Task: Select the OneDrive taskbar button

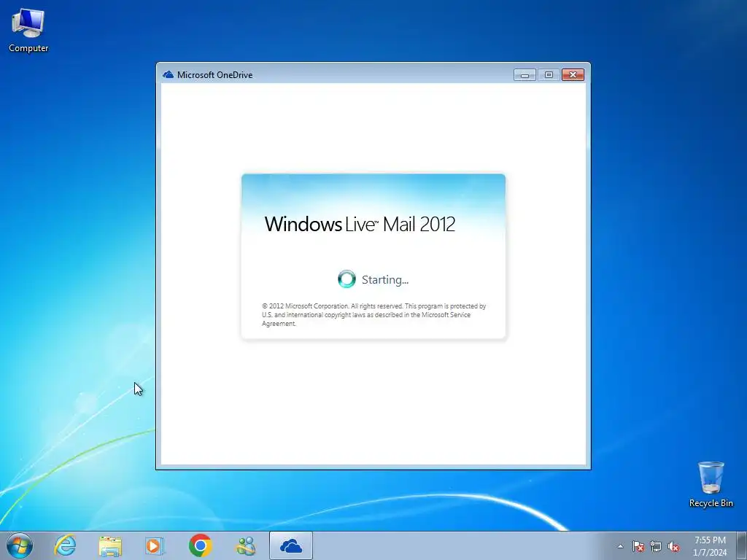Action: click(290, 545)
